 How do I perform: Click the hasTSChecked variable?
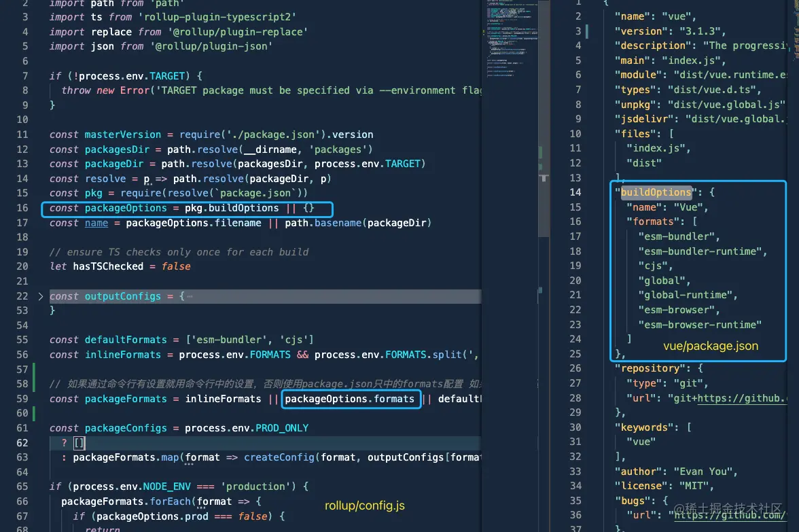[108, 266]
